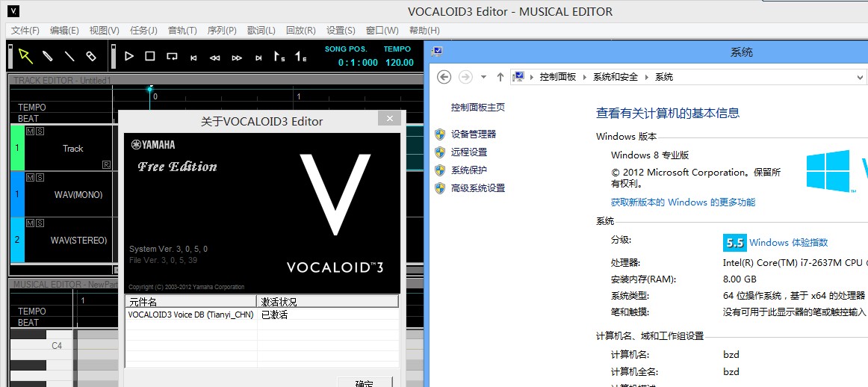
Task: Mute the vocal Track with M
Action: pos(30,131)
